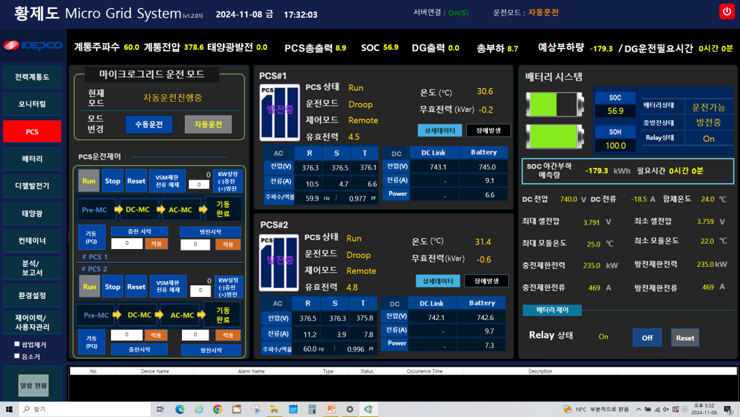
Task: Toggle the 음소거 mute checkbox
Action: point(17,356)
